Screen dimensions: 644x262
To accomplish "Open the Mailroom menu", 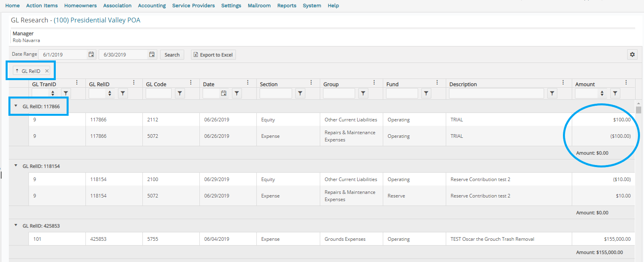I will [259, 6].
